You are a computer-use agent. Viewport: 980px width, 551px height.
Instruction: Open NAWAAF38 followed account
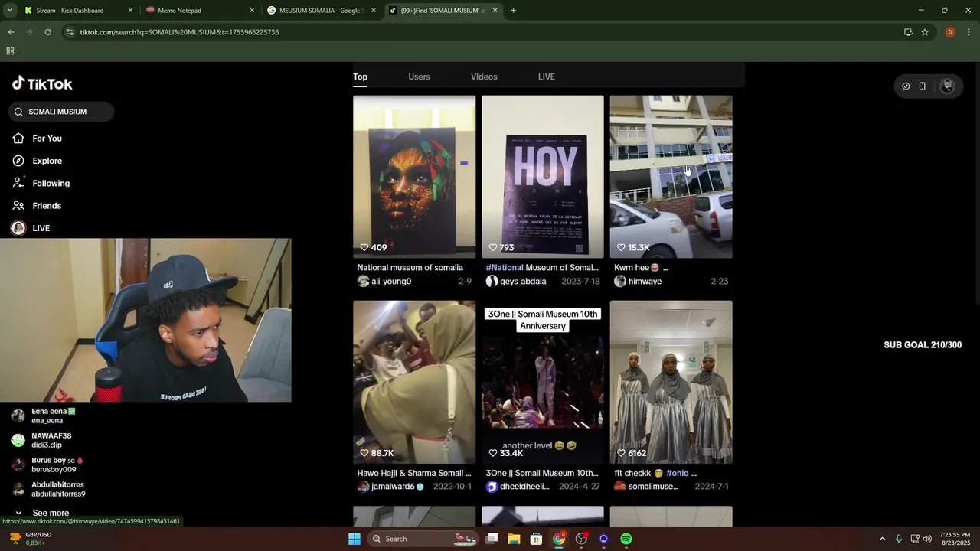tap(52, 440)
